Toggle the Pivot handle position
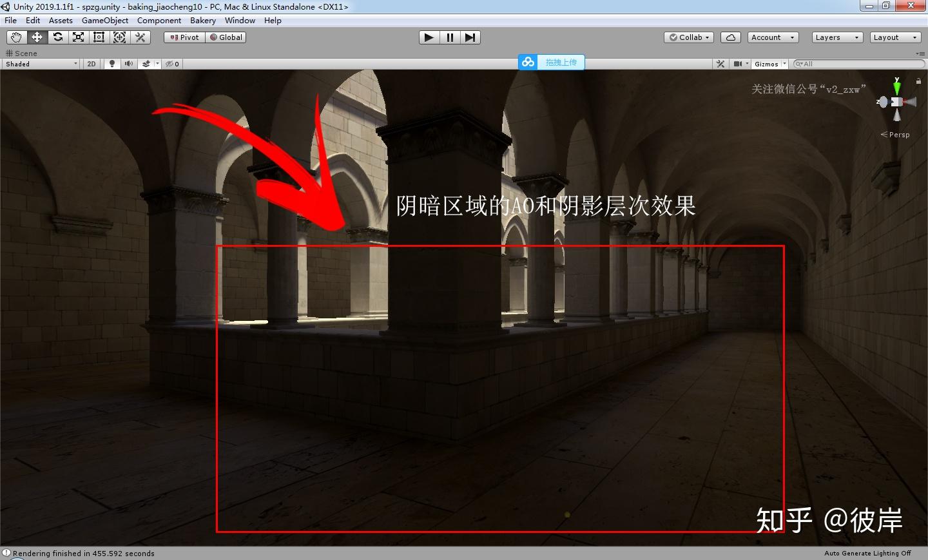 pyautogui.click(x=185, y=37)
